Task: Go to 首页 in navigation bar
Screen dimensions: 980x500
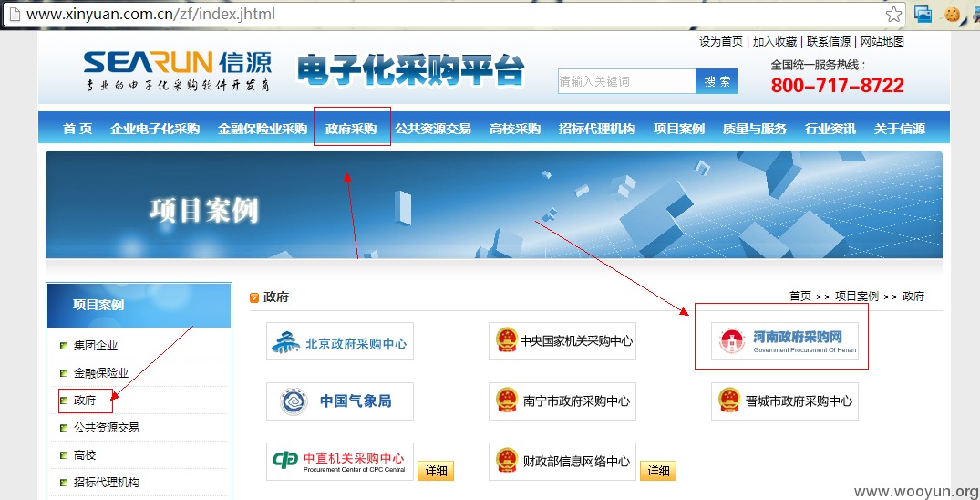Action: point(77,129)
